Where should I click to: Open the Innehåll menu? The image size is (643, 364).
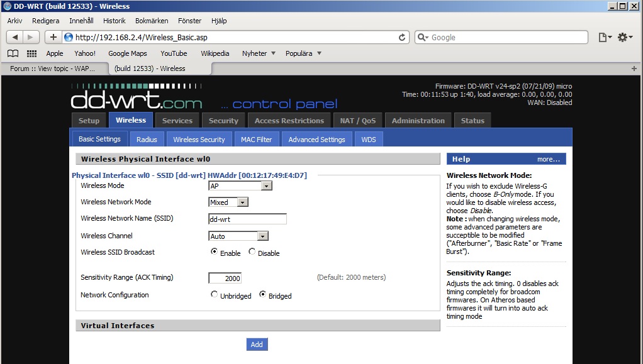[81, 21]
